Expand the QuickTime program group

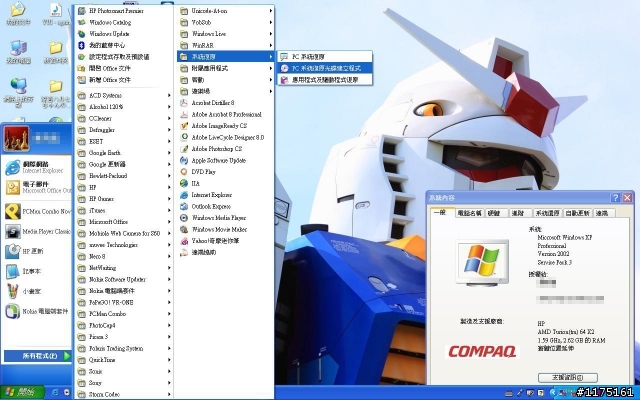[x=124, y=360]
